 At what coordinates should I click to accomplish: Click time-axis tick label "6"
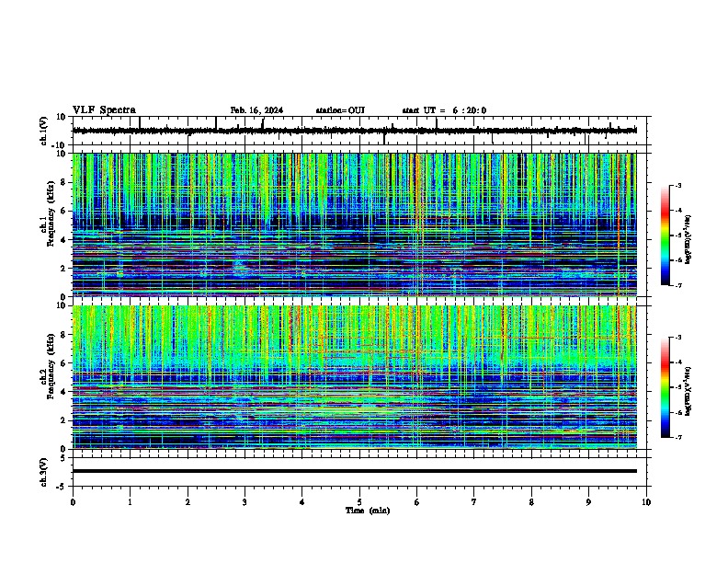pos(417,502)
